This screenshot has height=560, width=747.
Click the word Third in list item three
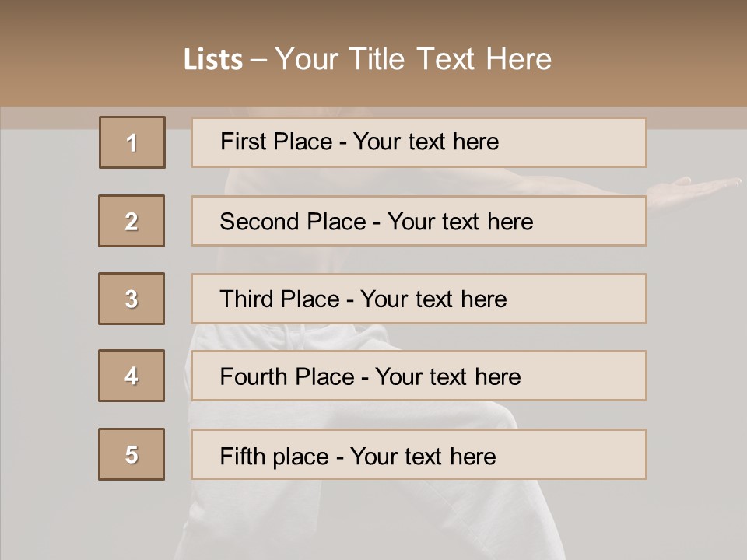pos(247,299)
